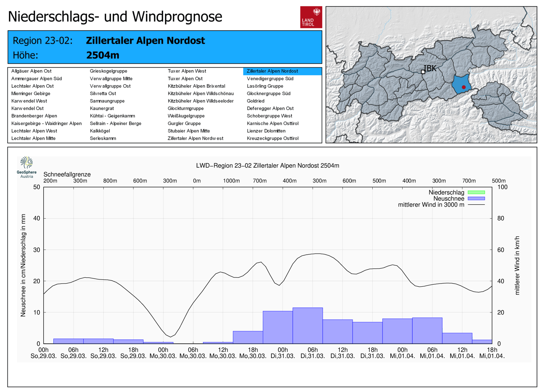
Task: Select Kreuzeckgruppe Osttirol region
Action: click(273, 138)
